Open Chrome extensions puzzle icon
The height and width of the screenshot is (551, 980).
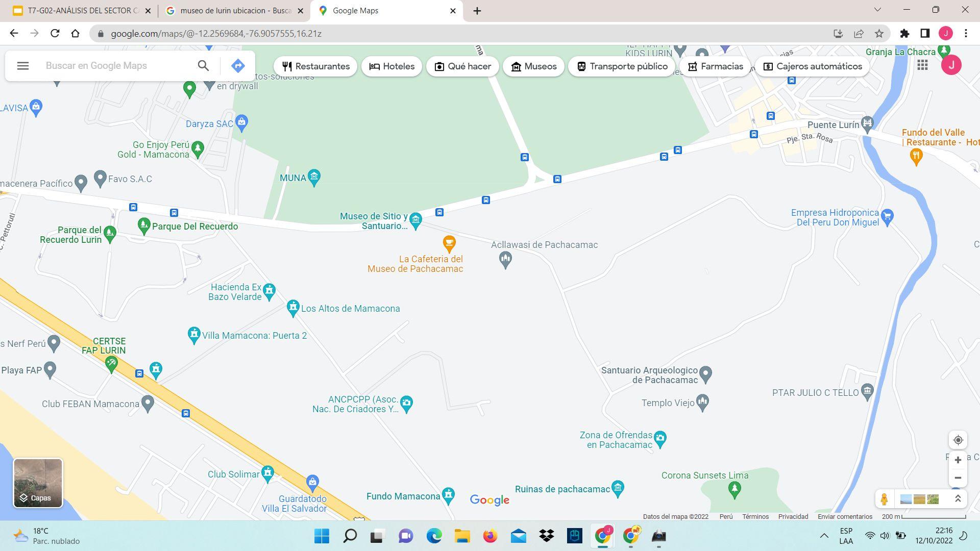click(x=904, y=34)
